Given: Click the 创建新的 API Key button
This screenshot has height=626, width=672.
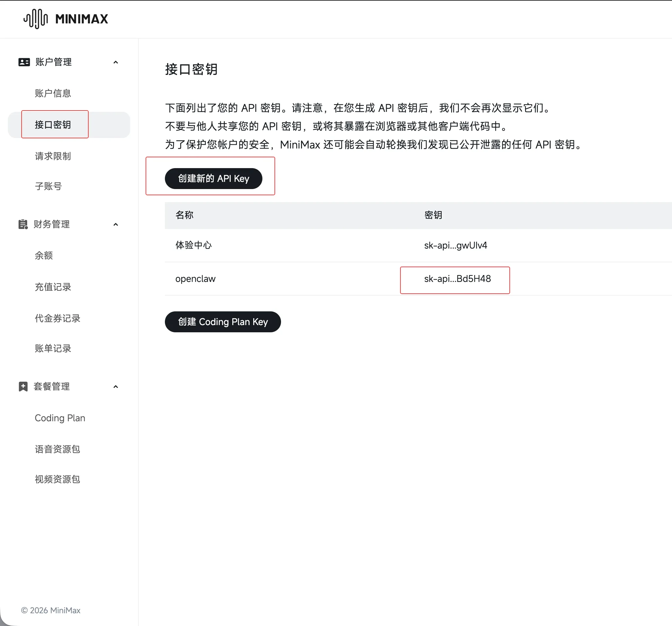Looking at the screenshot, I should (213, 179).
